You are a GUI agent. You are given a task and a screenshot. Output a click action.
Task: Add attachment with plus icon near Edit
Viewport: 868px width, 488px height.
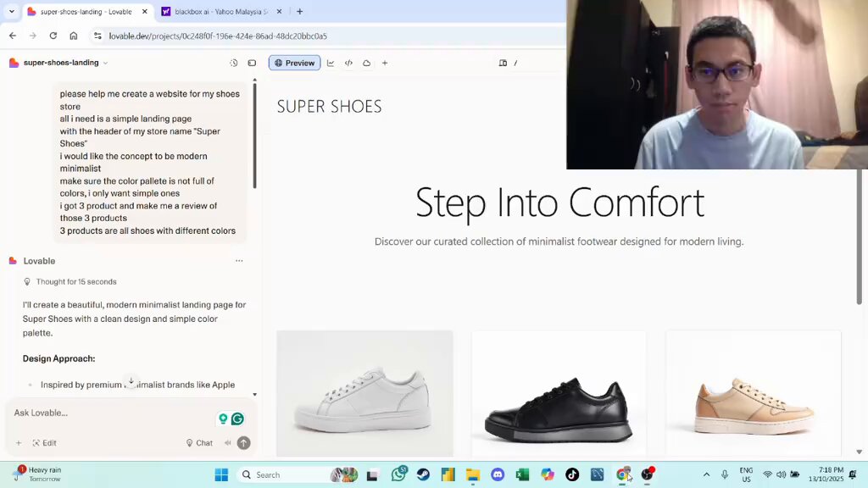click(x=19, y=443)
